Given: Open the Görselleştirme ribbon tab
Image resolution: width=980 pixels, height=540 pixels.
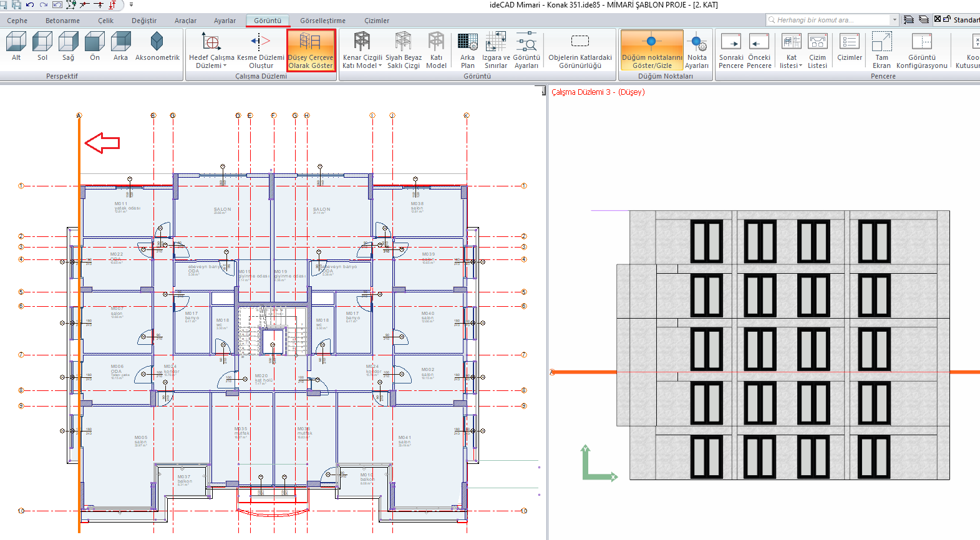Looking at the screenshot, I should pyautogui.click(x=323, y=21).
